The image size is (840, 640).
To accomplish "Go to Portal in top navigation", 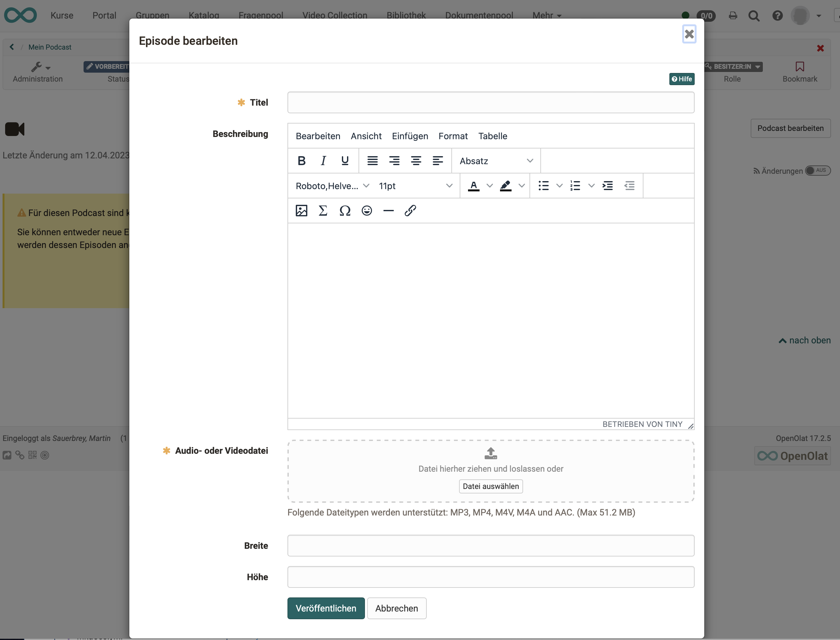I will tap(104, 15).
